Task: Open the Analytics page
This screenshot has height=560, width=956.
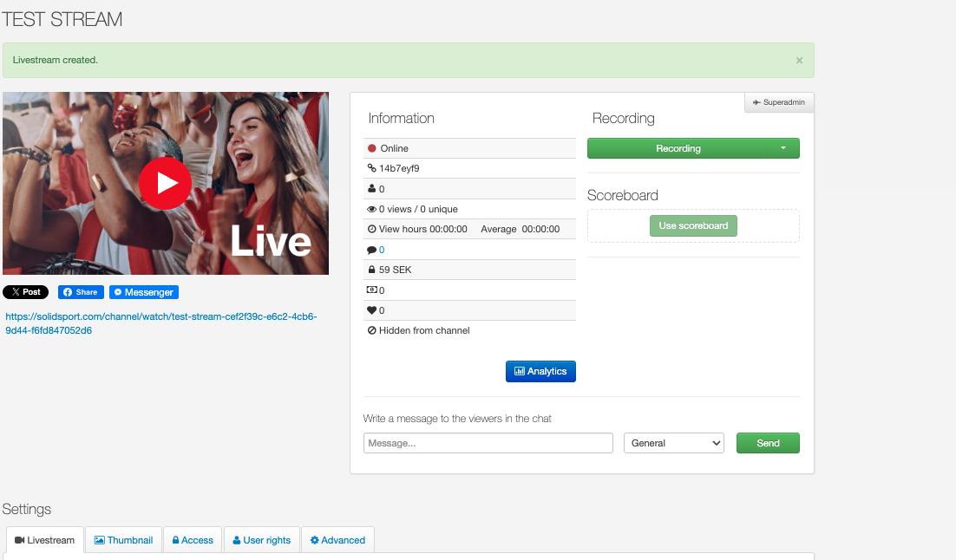Action: pyautogui.click(x=540, y=371)
